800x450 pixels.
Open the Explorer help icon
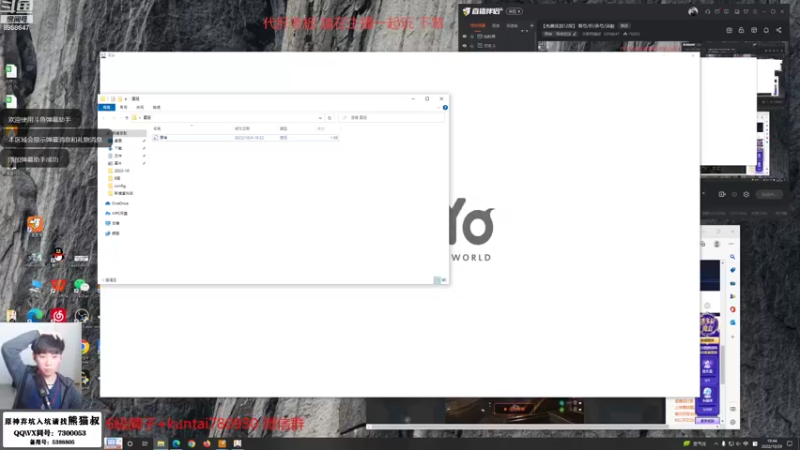click(x=445, y=108)
